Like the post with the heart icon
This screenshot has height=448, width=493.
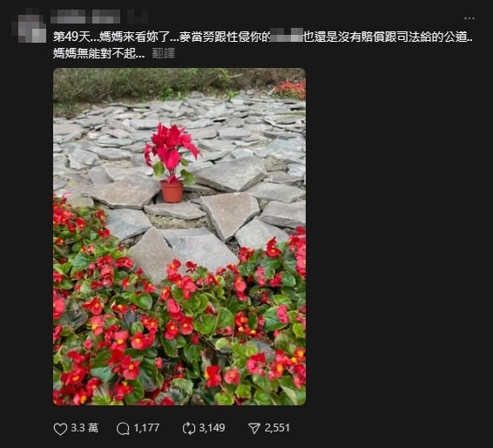click(x=60, y=429)
